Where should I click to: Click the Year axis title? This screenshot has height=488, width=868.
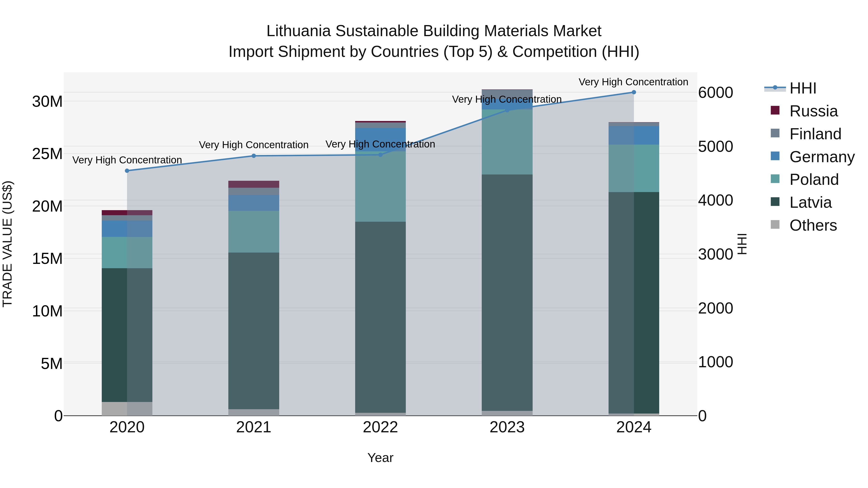point(380,458)
